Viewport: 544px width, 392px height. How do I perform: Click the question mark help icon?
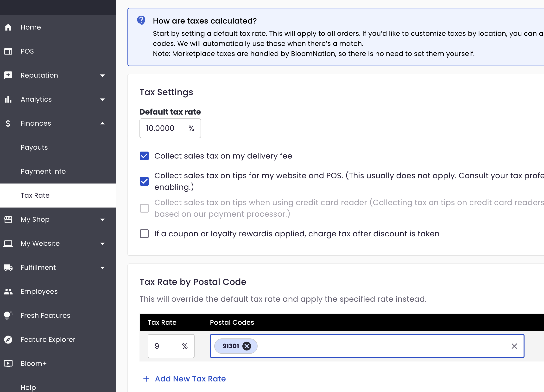141,21
